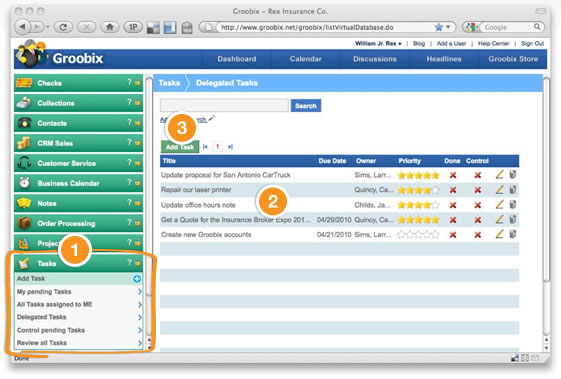Open the Calendar tab

tap(306, 59)
